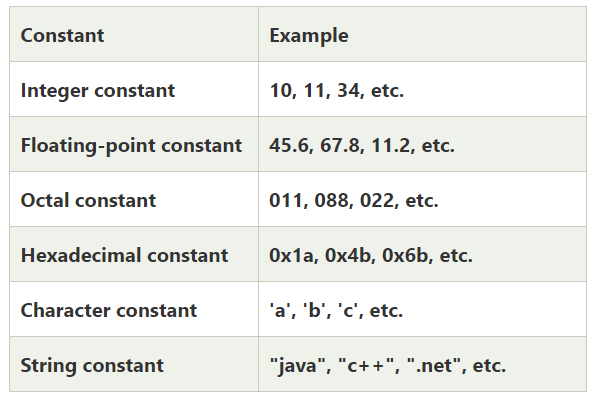The width and height of the screenshot is (600, 413).
Task: Click the String constant label
Action: tap(92, 366)
